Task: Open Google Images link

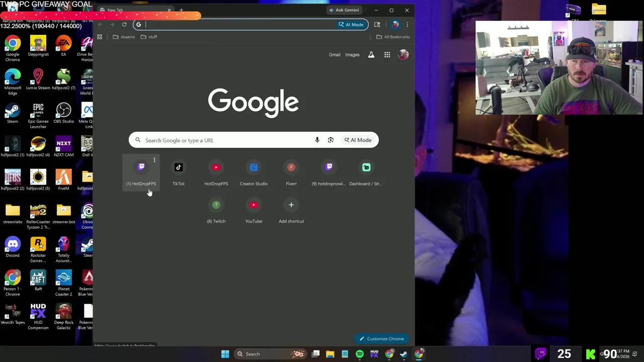Action: pos(352,55)
